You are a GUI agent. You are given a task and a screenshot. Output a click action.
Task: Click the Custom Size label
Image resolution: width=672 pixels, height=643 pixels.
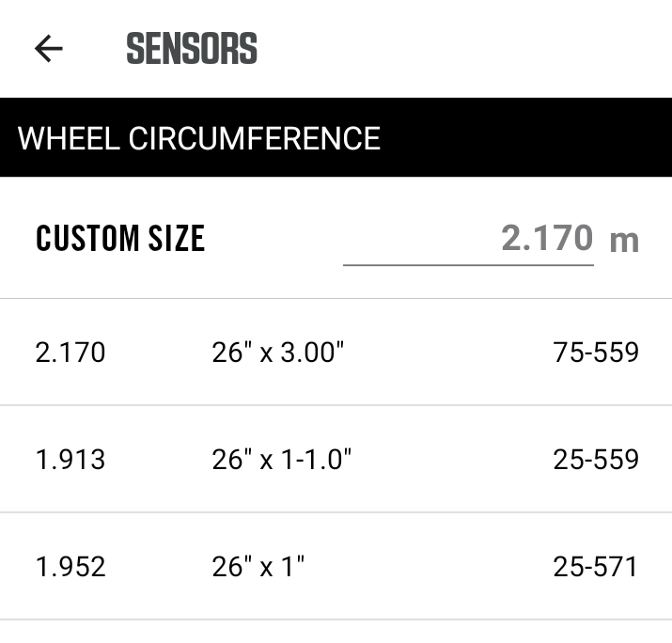tap(120, 239)
